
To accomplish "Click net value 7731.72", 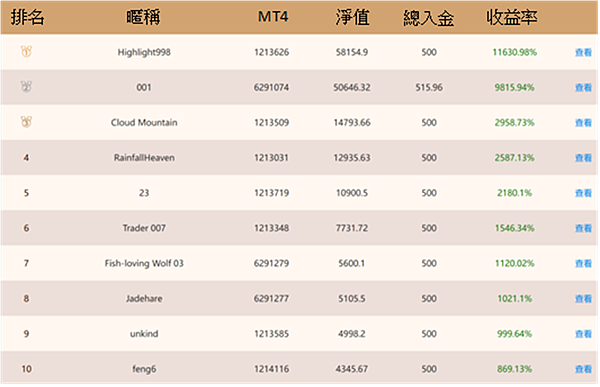I will (352, 228).
